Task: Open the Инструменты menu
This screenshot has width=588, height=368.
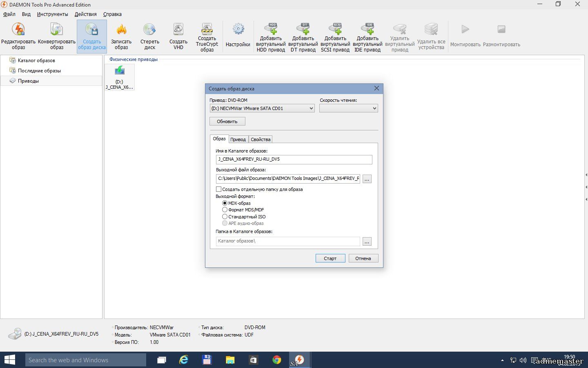Action: click(52, 14)
